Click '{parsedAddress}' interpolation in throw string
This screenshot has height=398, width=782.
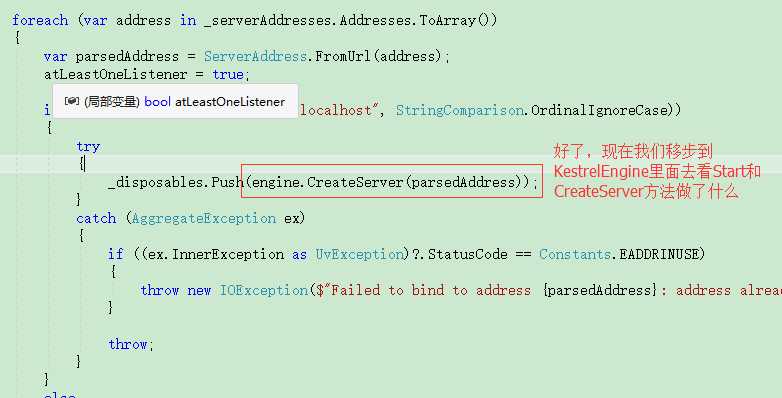click(600, 290)
